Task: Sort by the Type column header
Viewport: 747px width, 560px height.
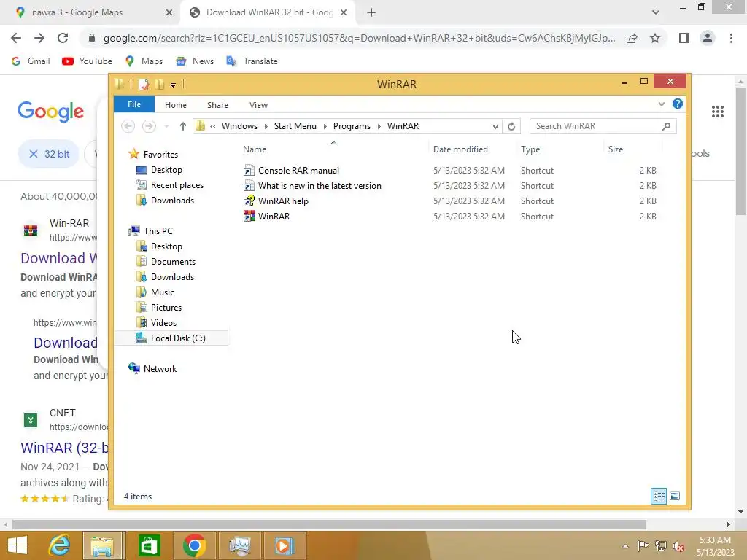Action: [530, 149]
